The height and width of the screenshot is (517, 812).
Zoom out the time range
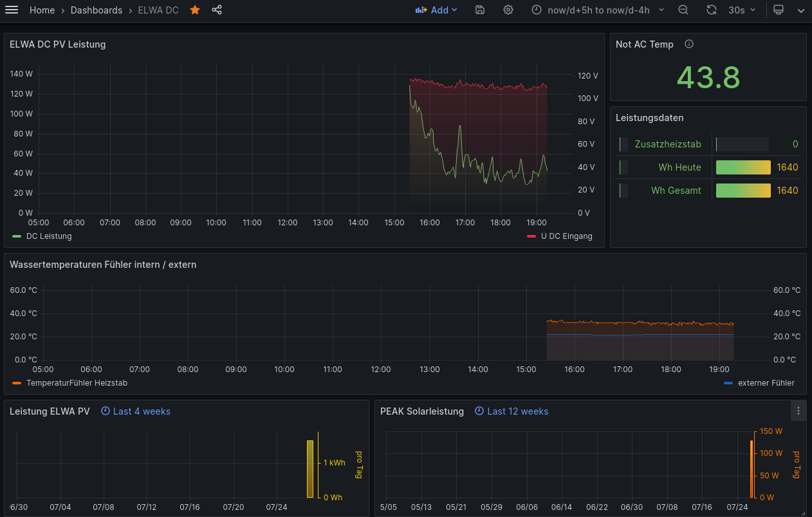coord(683,10)
